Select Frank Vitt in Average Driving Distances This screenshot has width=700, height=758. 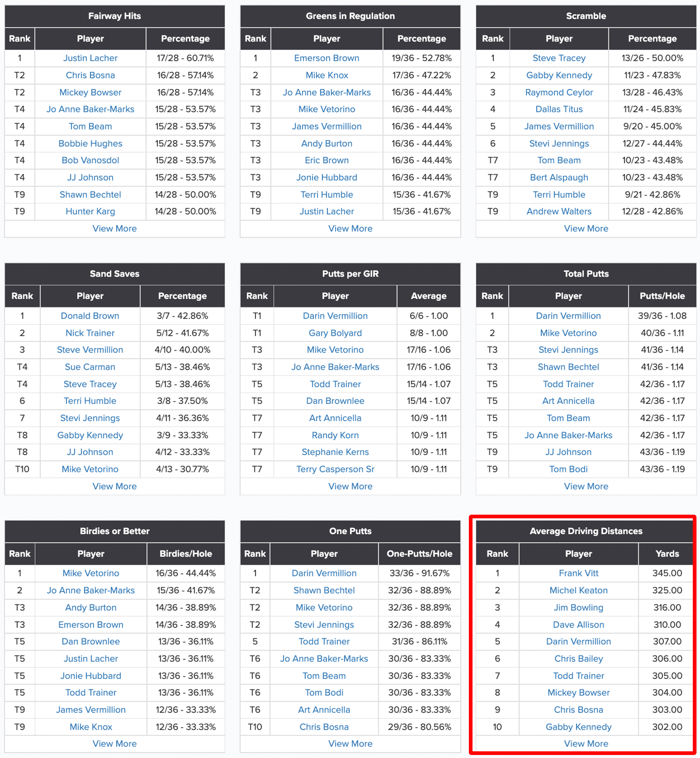click(x=578, y=573)
